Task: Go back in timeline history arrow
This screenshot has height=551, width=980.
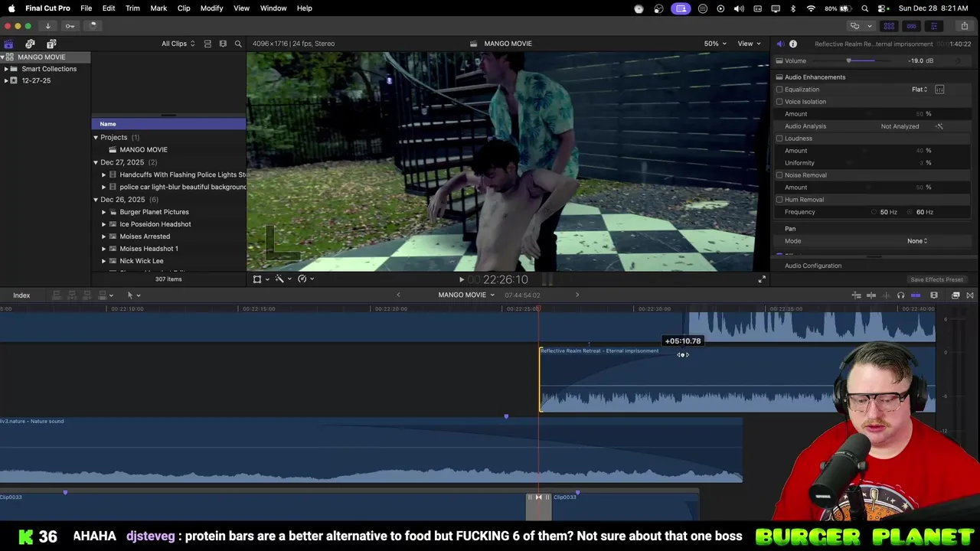Action: (x=398, y=295)
